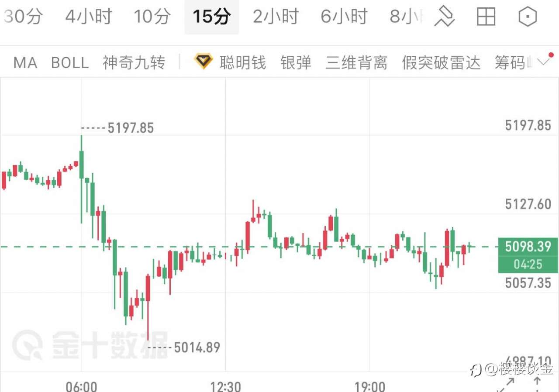Open the hexagon settings icon
Image resolution: width=559 pixels, height=392 pixels.
click(x=527, y=17)
